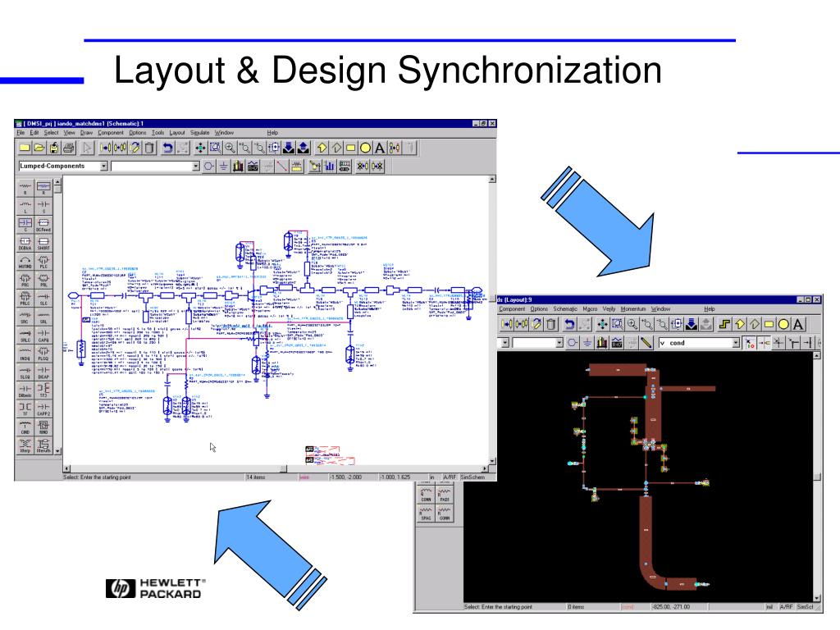The height and width of the screenshot is (630, 840).
Task: Open the Macro menu in Layout window
Action: tap(590, 308)
